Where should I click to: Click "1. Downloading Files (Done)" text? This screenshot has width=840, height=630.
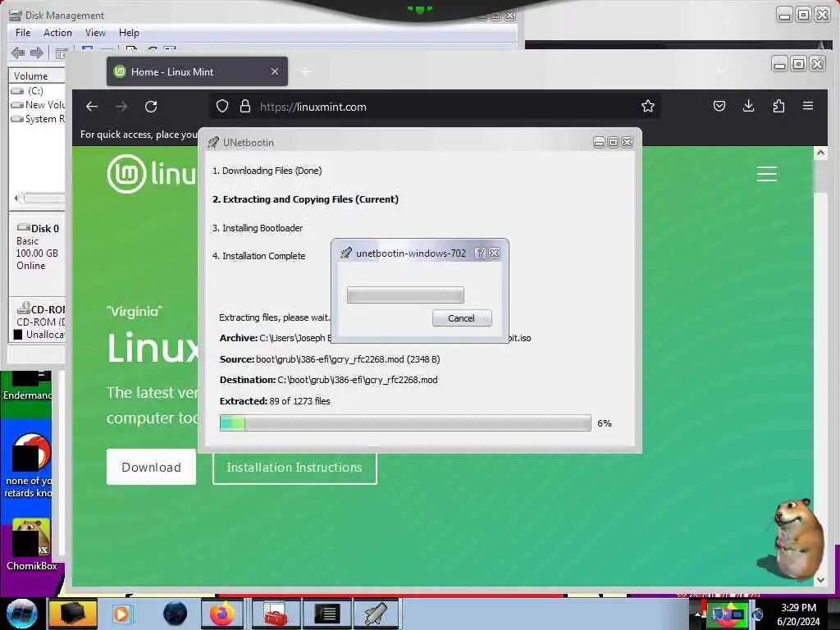(x=267, y=171)
